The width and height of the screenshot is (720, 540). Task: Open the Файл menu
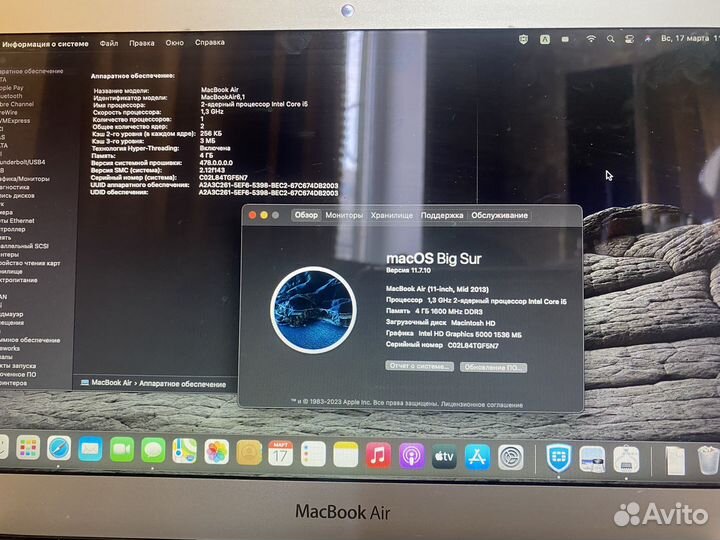point(109,43)
